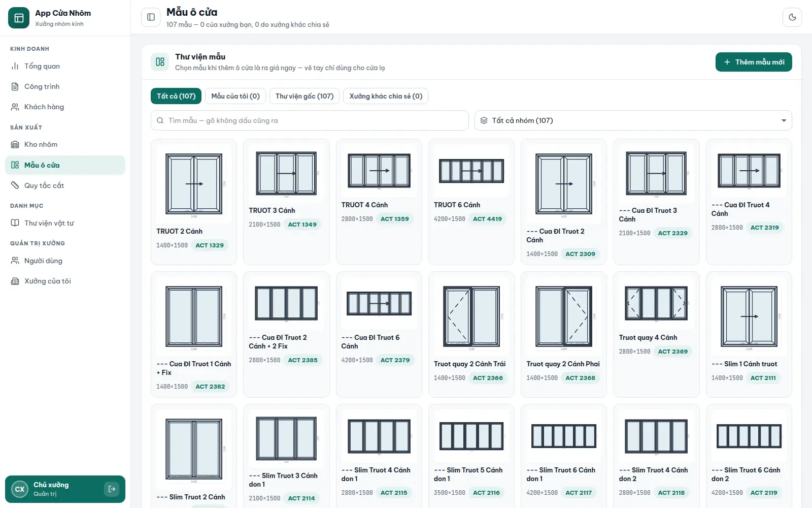Click the App Cửa Nhôm logo icon
812x508 pixels.
19,18
